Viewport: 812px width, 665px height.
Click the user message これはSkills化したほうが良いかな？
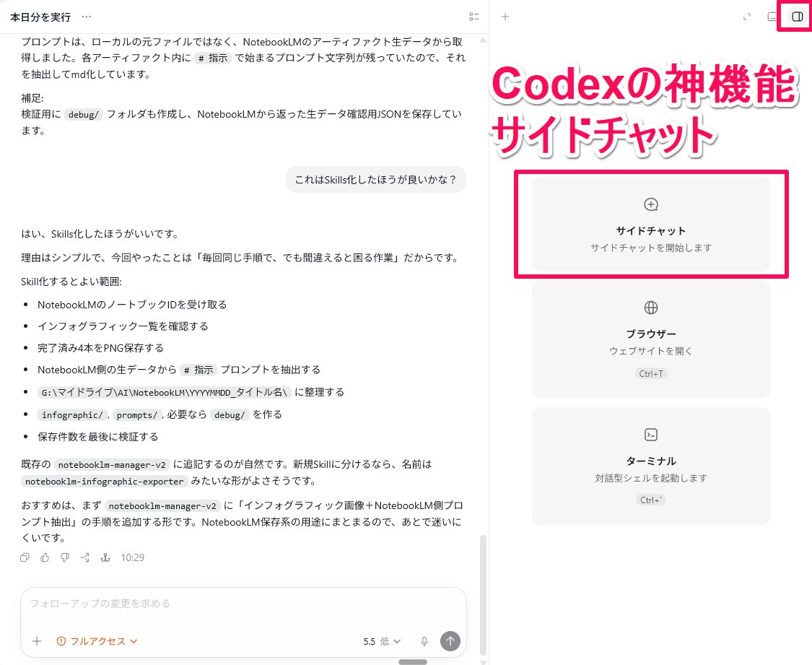coord(376,180)
